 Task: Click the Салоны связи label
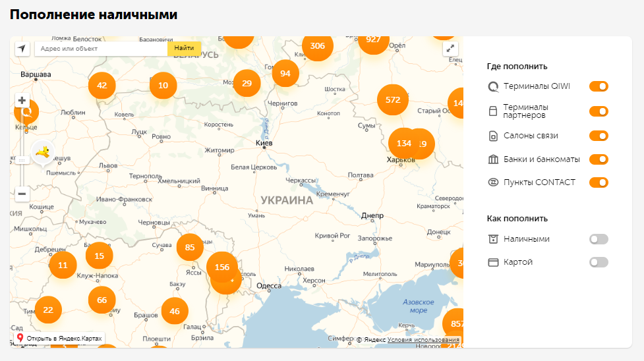click(531, 136)
